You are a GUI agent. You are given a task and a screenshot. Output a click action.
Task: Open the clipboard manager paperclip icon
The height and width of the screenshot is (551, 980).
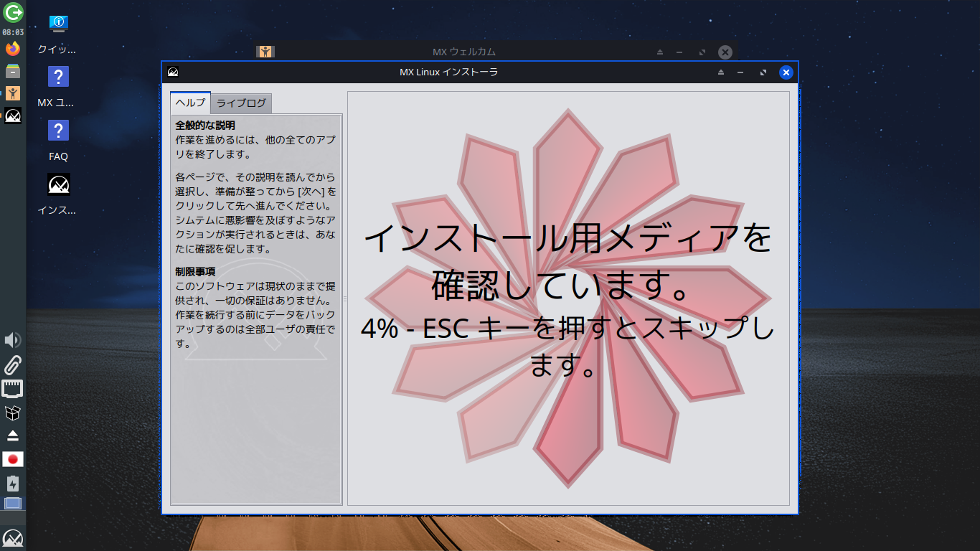click(x=13, y=364)
